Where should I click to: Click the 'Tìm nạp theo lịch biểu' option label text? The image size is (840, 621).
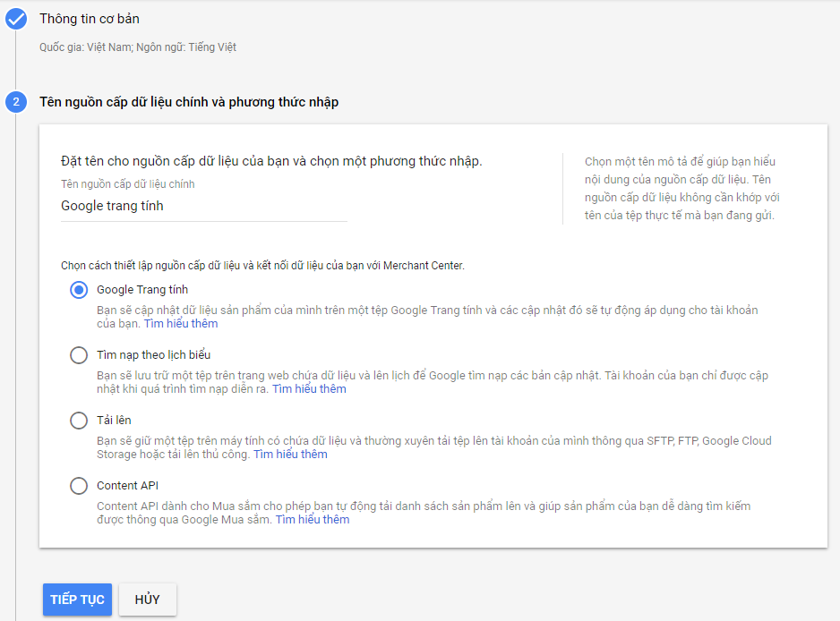click(x=154, y=355)
